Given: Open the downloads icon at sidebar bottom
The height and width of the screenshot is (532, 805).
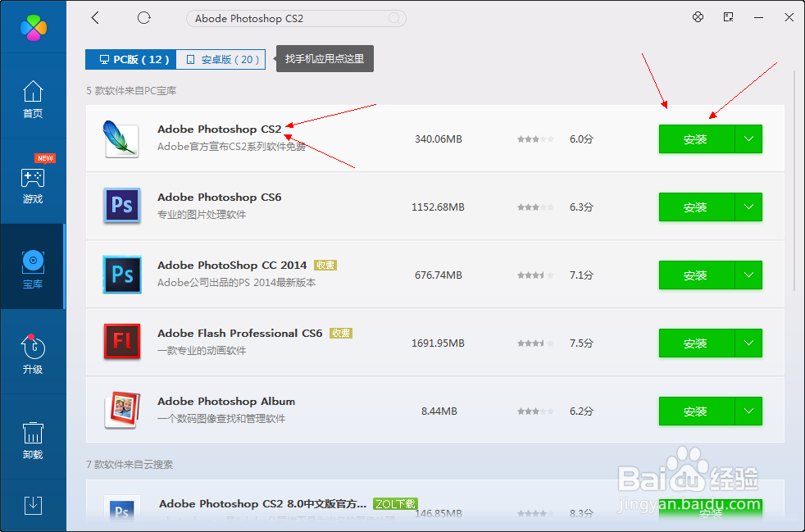Looking at the screenshot, I should tap(33, 506).
